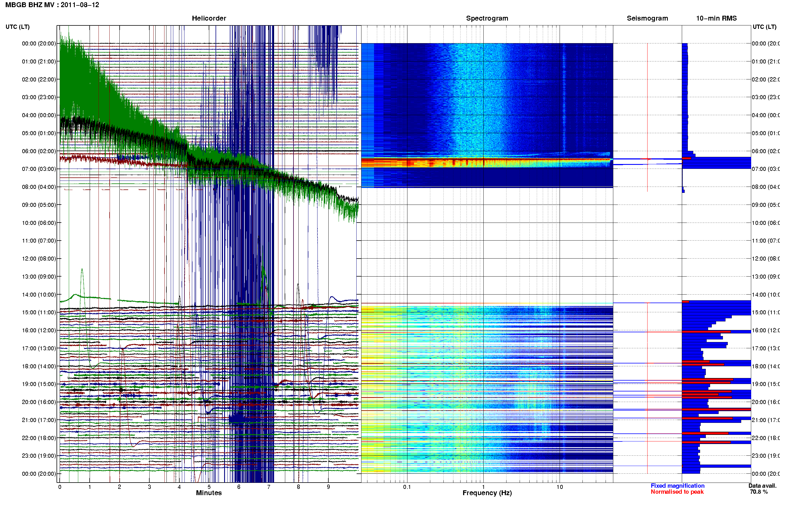Click the left '10:00 (06:00)' time label

coord(39,223)
